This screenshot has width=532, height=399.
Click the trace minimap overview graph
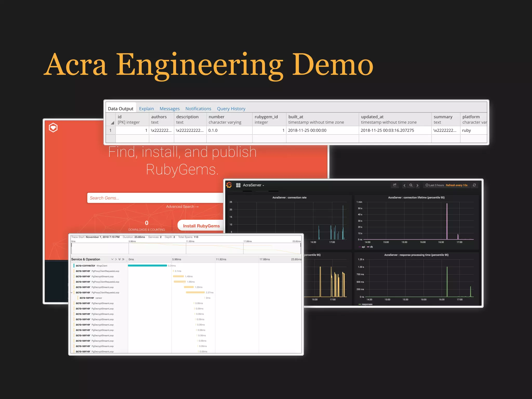click(186, 248)
